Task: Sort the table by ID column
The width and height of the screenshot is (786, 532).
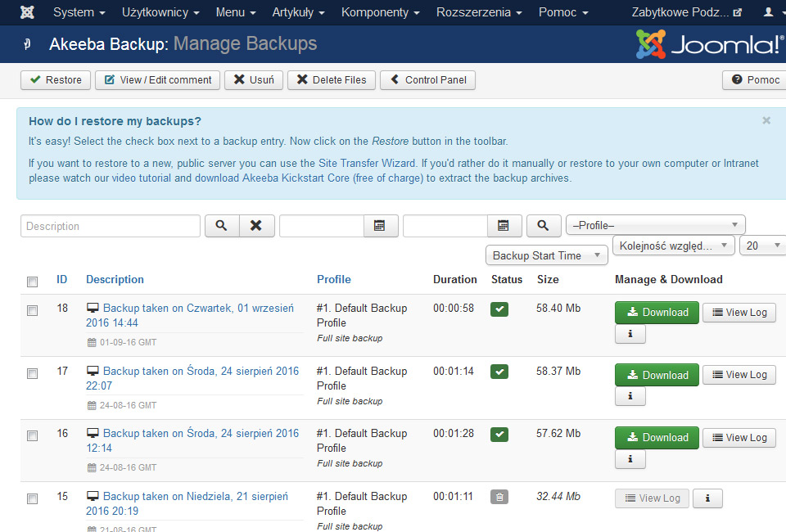Action: click(x=61, y=280)
